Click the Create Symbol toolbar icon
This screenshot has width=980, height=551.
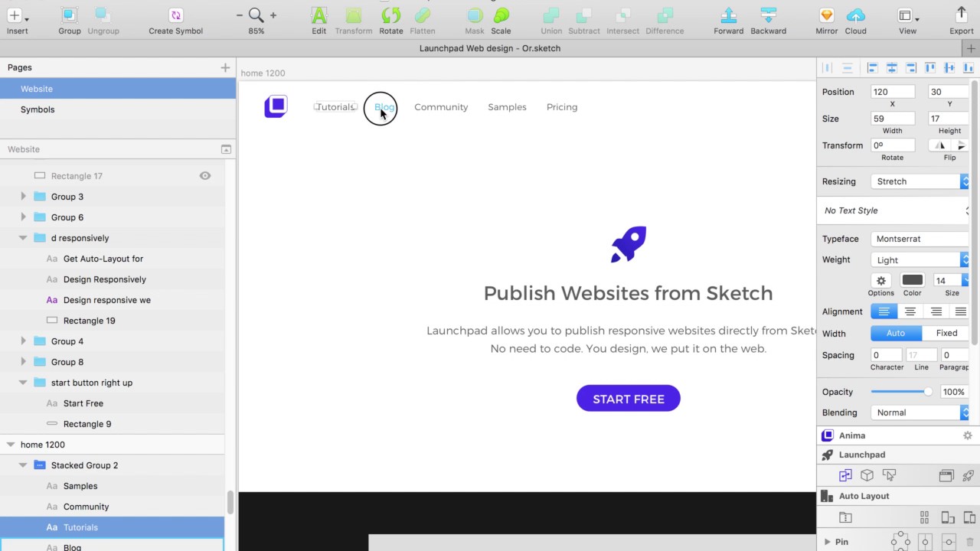pos(175,19)
